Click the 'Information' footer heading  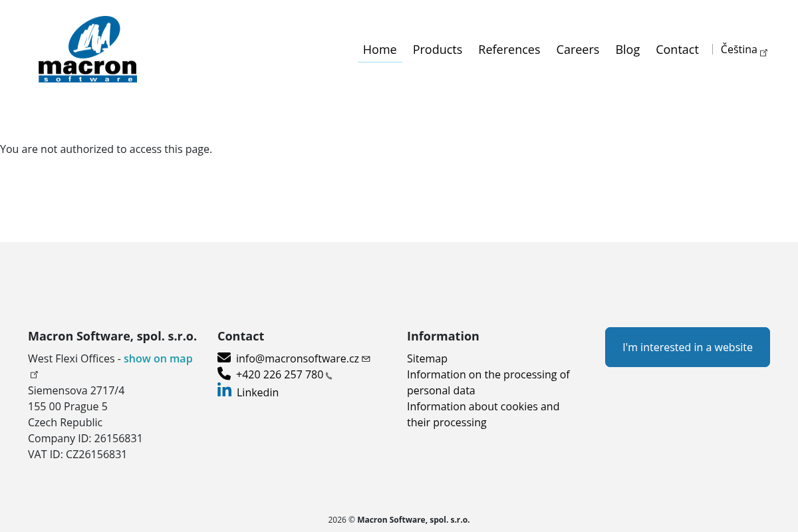pyautogui.click(x=443, y=336)
